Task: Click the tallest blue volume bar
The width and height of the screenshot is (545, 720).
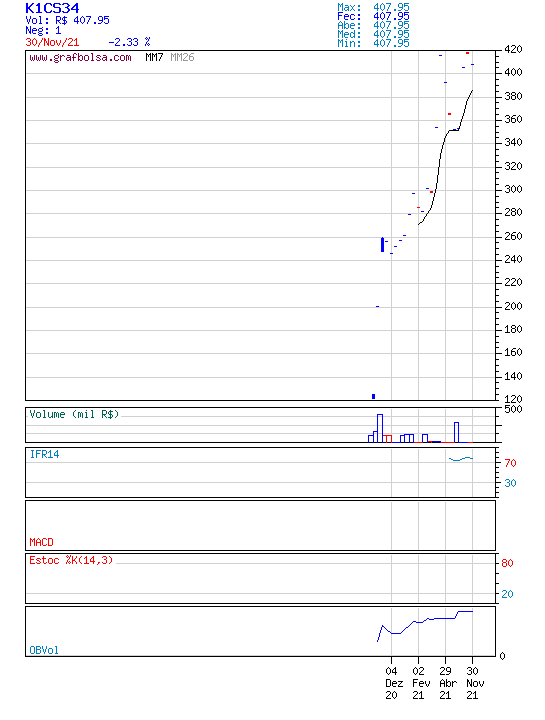Action: coord(380,428)
